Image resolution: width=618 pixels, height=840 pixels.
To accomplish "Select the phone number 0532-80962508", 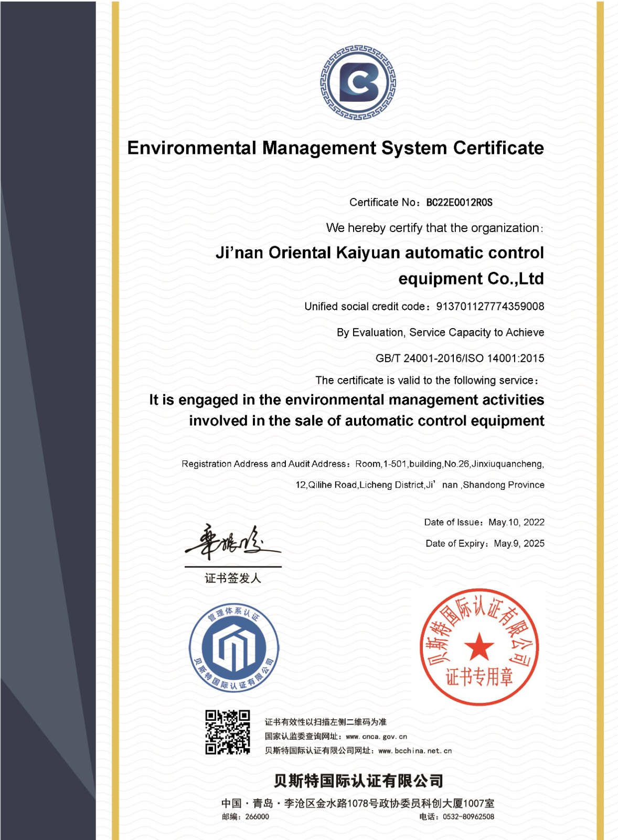I will (x=468, y=817).
